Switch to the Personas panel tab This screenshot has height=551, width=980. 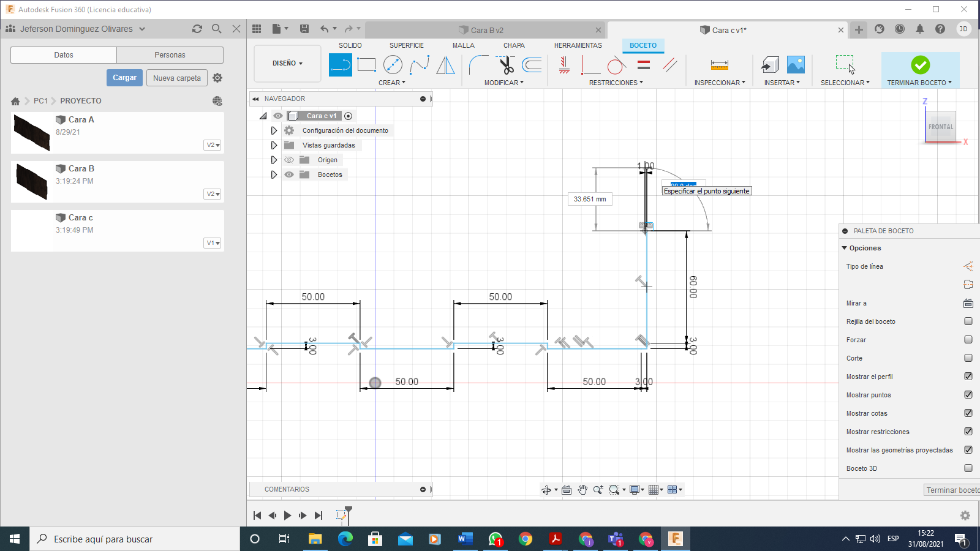pyautogui.click(x=170, y=55)
